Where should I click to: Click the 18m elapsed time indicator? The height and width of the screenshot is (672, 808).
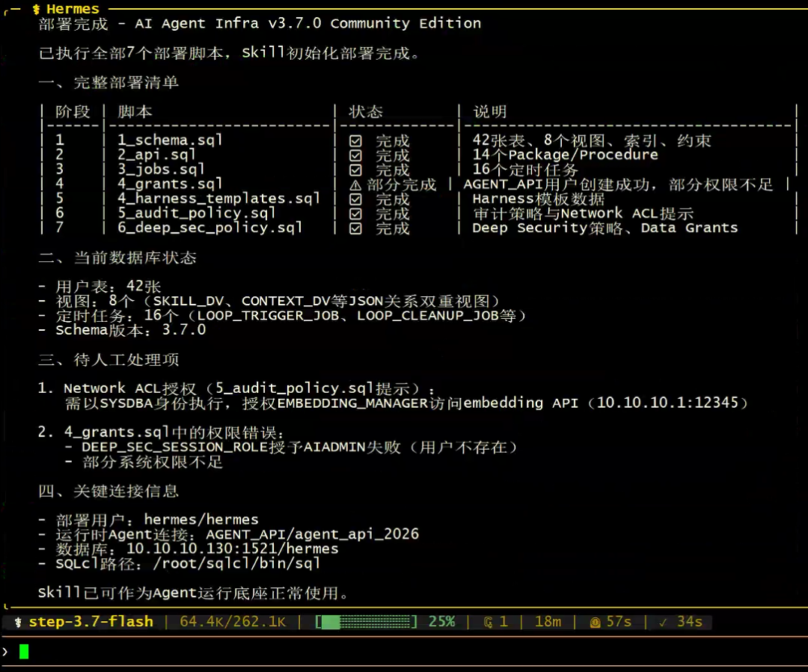click(548, 622)
